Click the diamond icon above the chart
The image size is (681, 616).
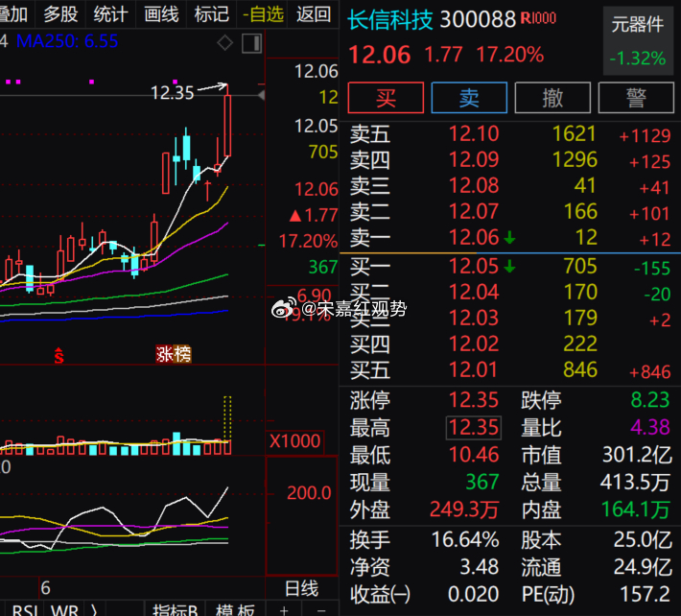(x=224, y=42)
